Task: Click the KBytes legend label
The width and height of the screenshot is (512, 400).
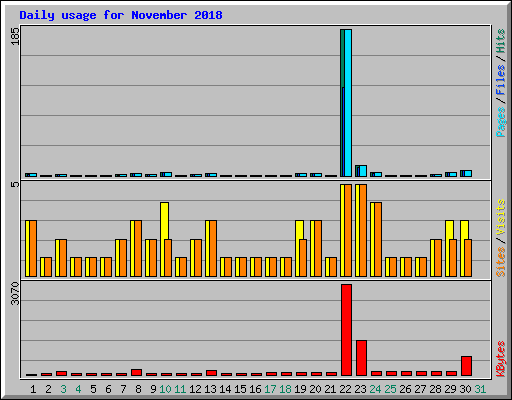Action: [501, 359]
